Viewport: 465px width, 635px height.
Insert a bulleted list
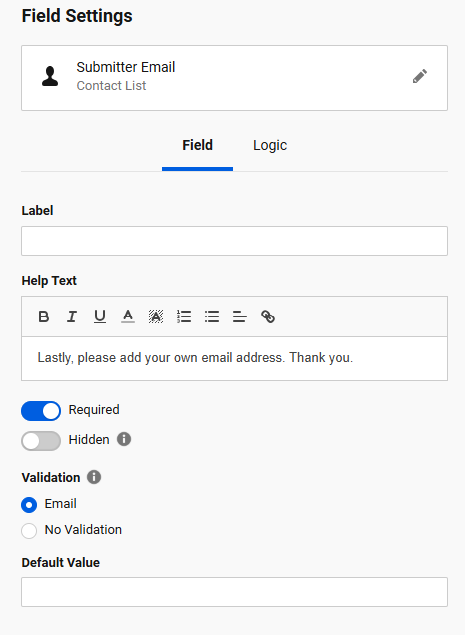coord(212,316)
